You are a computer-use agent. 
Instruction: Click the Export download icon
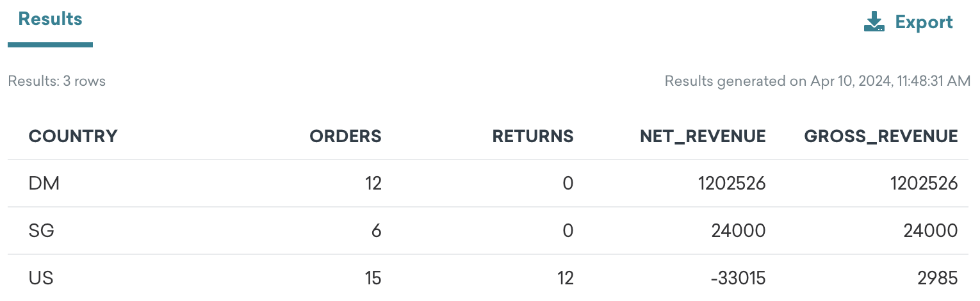pos(874,22)
